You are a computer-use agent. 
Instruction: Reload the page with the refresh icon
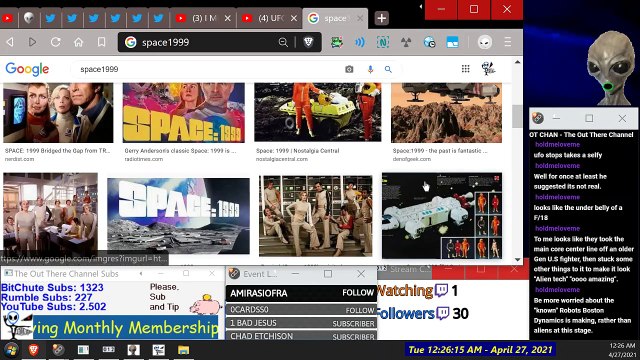pyautogui.click(x=56, y=42)
